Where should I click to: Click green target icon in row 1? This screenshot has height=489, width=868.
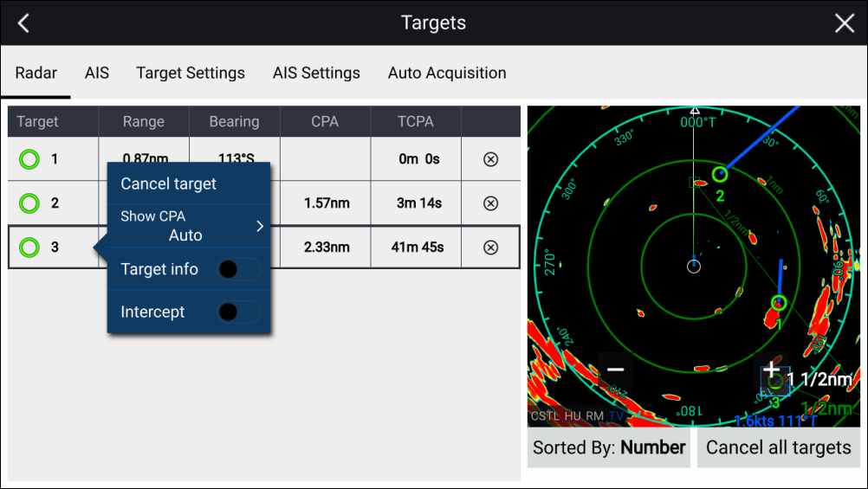pos(29,159)
